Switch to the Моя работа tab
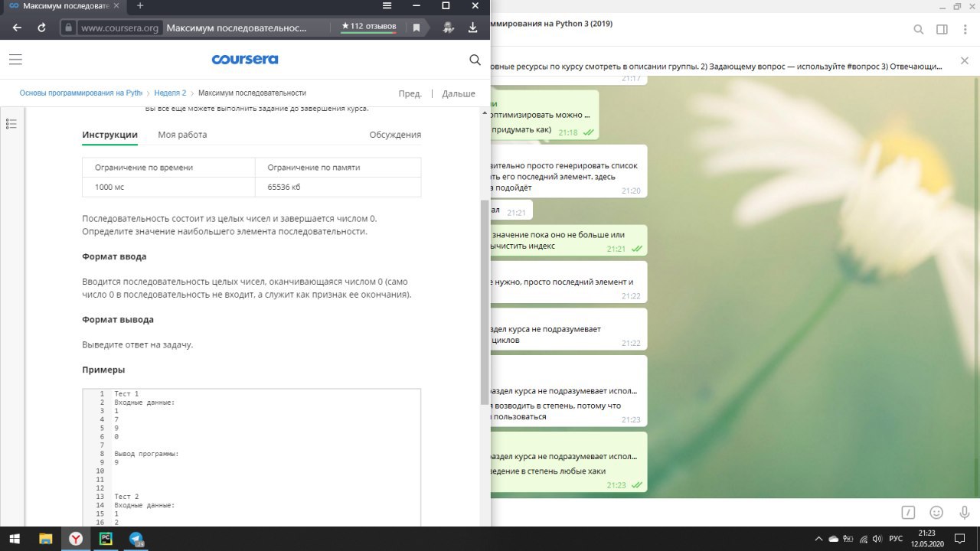 tap(182, 135)
